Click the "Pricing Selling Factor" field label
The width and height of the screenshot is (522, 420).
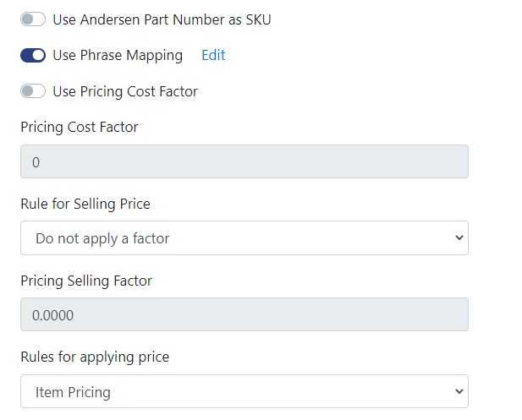tap(86, 281)
